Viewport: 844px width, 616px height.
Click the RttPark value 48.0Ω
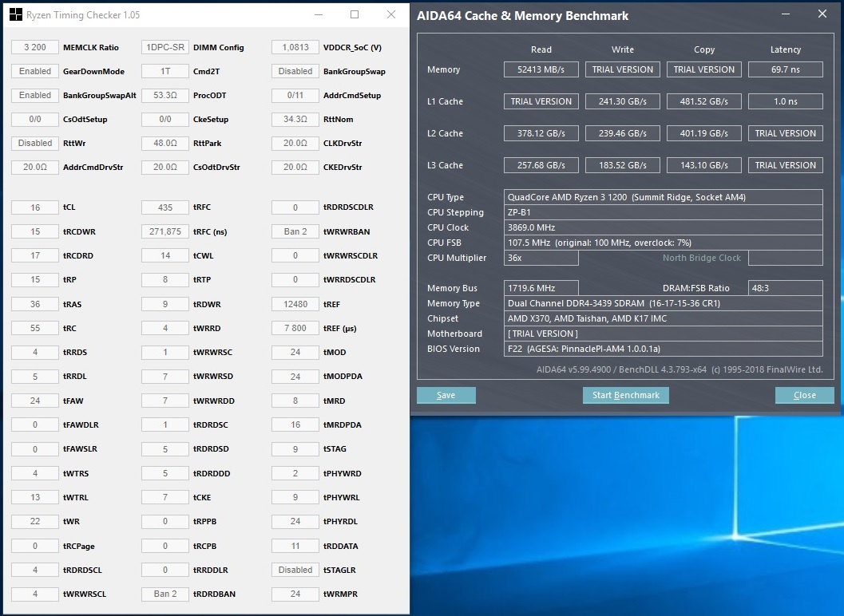tap(165, 143)
